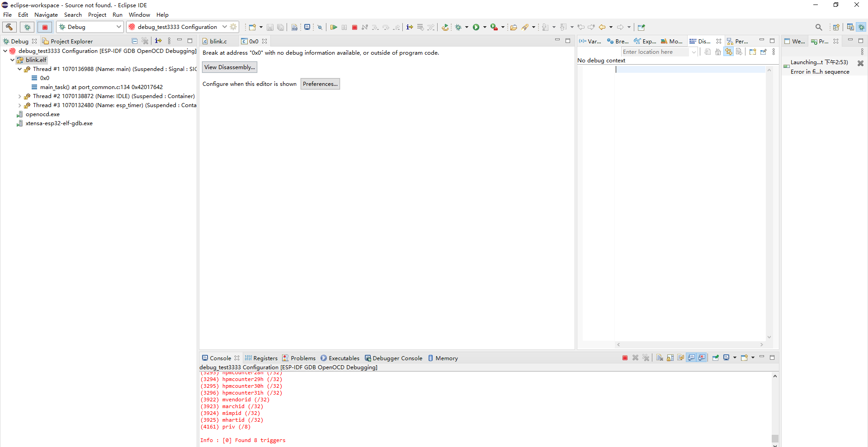This screenshot has height=447, width=868.
Task: Click the Disconnect icon in main toolbar
Action: click(x=365, y=27)
